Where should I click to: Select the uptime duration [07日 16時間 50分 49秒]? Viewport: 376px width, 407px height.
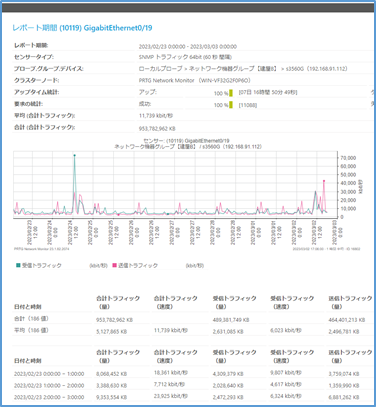coord(268,92)
